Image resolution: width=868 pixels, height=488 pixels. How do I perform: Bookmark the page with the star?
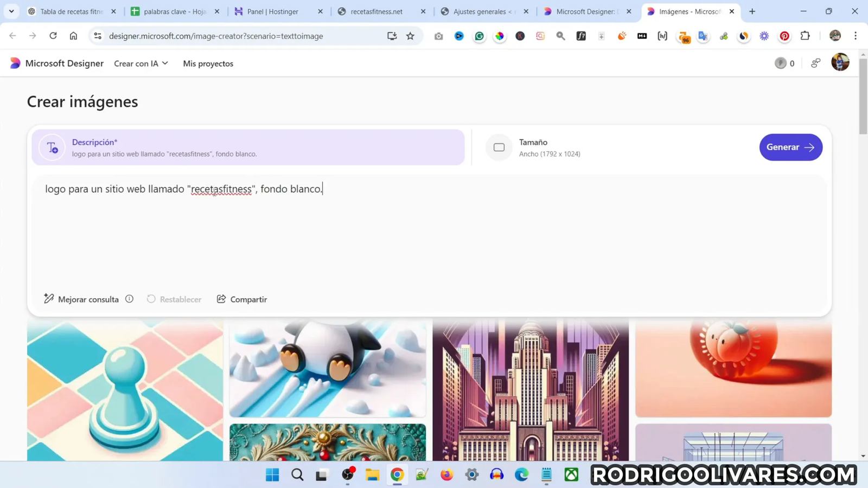pos(410,36)
